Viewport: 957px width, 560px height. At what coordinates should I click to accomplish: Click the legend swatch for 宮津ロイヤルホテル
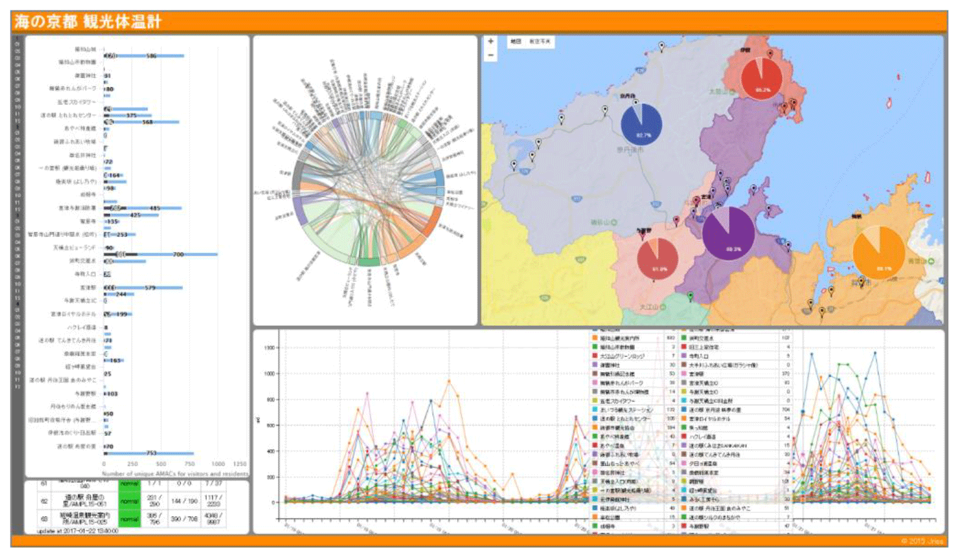coord(684,419)
